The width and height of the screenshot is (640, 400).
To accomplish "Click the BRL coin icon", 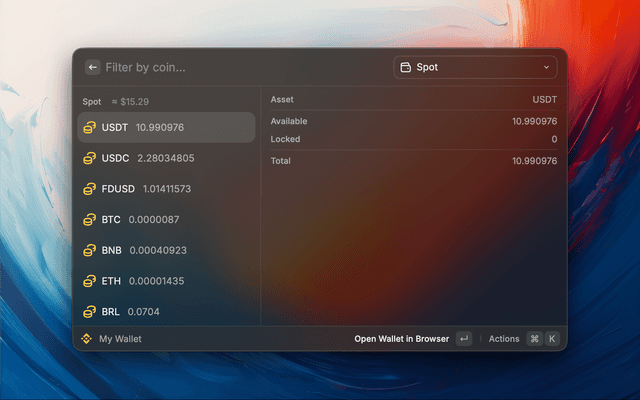I will (90, 312).
